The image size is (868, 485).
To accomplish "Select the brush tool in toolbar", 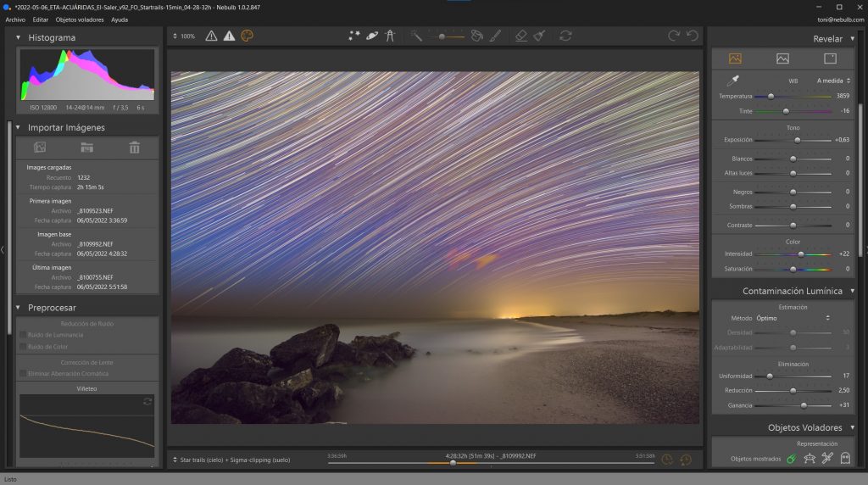I will point(496,36).
